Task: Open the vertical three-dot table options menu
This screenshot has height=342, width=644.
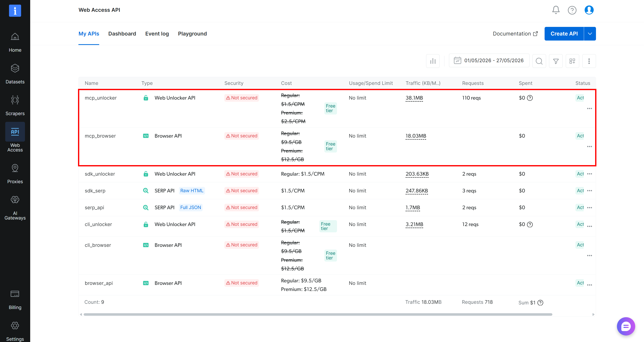Action: pos(589,61)
